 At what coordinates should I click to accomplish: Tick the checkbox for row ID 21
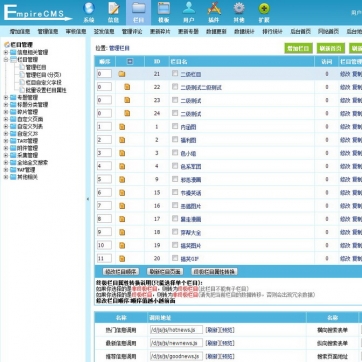point(175,73)
